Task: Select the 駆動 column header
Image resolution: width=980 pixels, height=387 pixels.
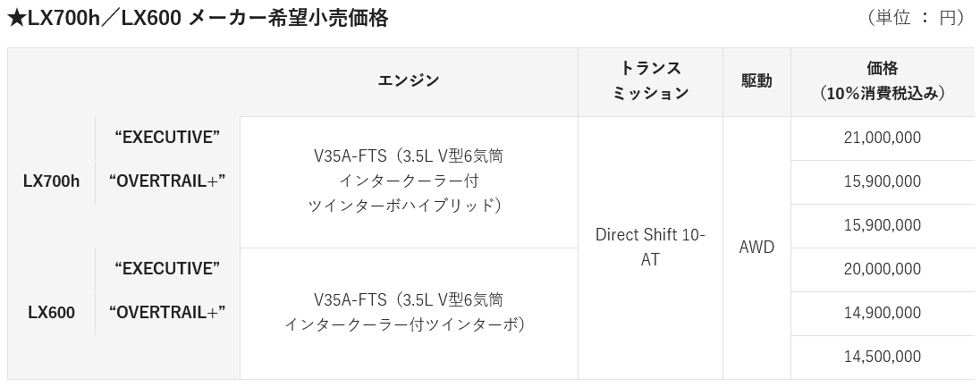Action: click(756, 80)
